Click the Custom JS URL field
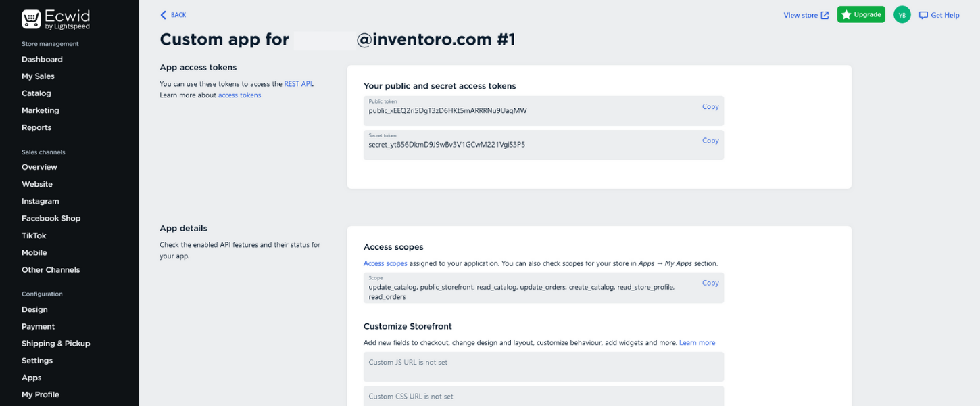The height and width of the screenshot is (406, 980). coord(543,366)
